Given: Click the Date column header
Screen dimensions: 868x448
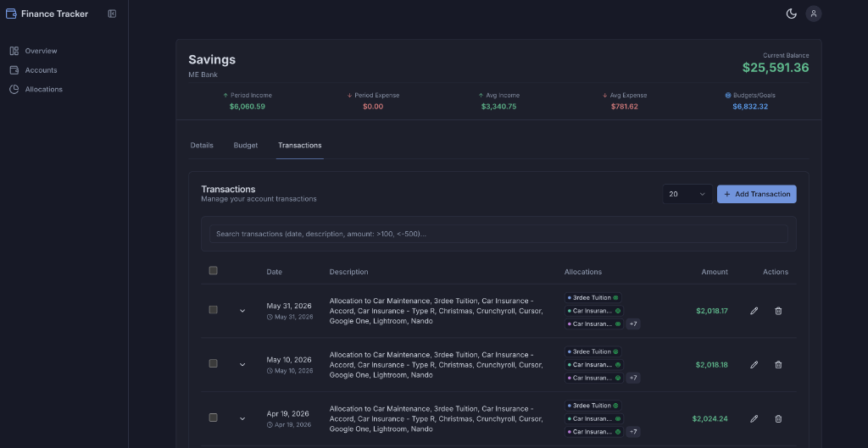Looking at the screenshot, I should [274, 272].
